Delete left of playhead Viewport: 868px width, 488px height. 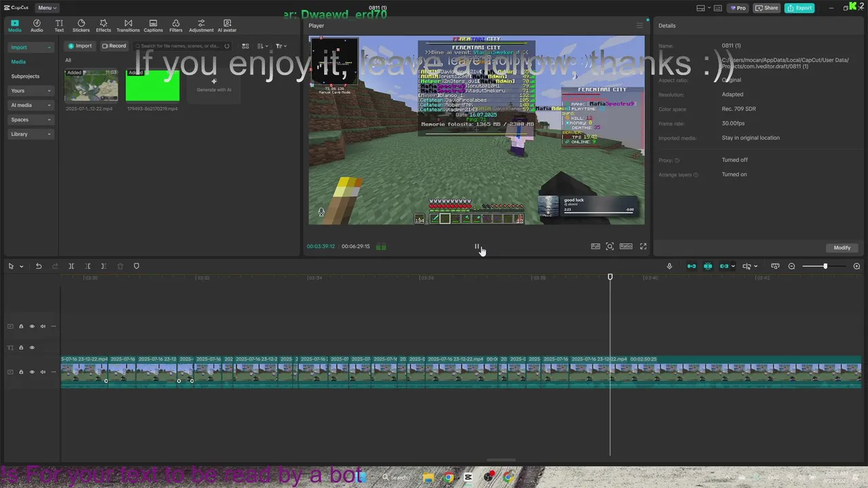coord(87,266)
